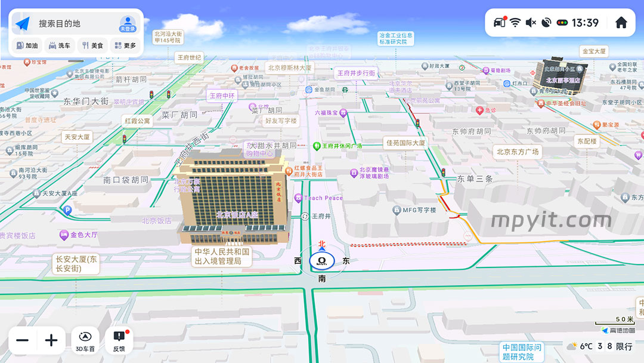Open the 更多 more options menu

click(125, 45)
